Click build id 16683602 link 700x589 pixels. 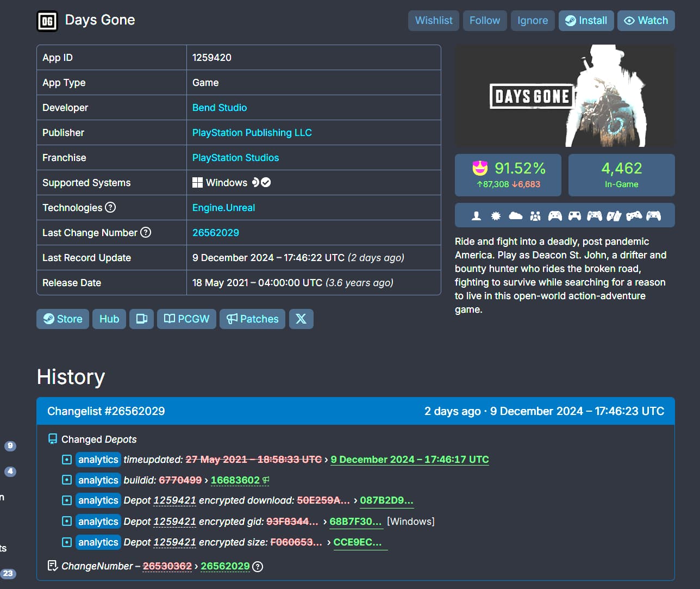pyautogui.click(x=235, y=480)
